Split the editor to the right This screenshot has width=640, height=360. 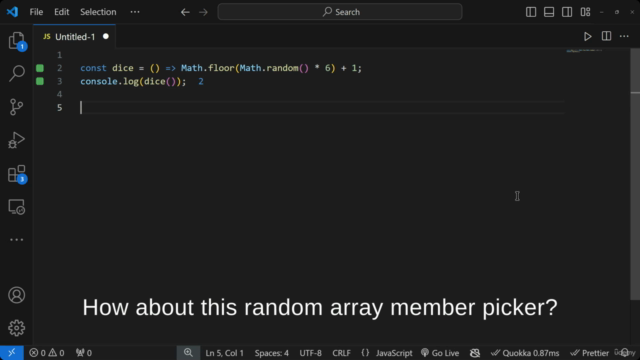tap(606, 36)
